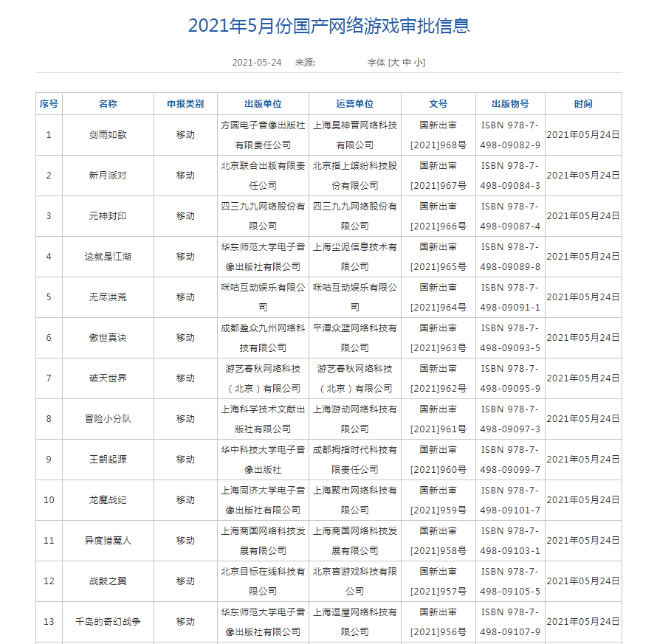The image size is (657, 644).
Task: Click the 序号 column header
Action: tap(49, 104)
